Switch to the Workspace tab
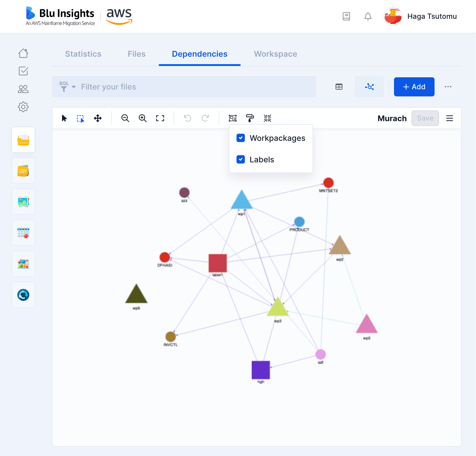The image size is (476, 456). (x=276, y=54)
